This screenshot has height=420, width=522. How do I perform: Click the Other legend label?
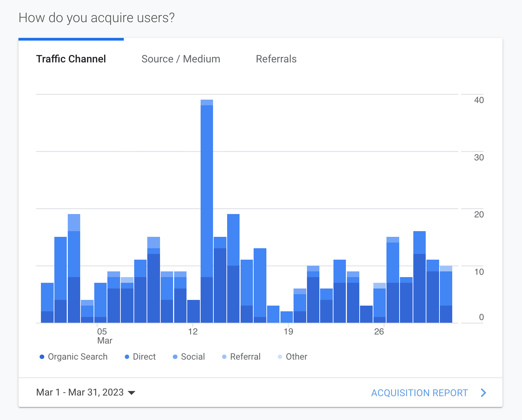point(297,357)
